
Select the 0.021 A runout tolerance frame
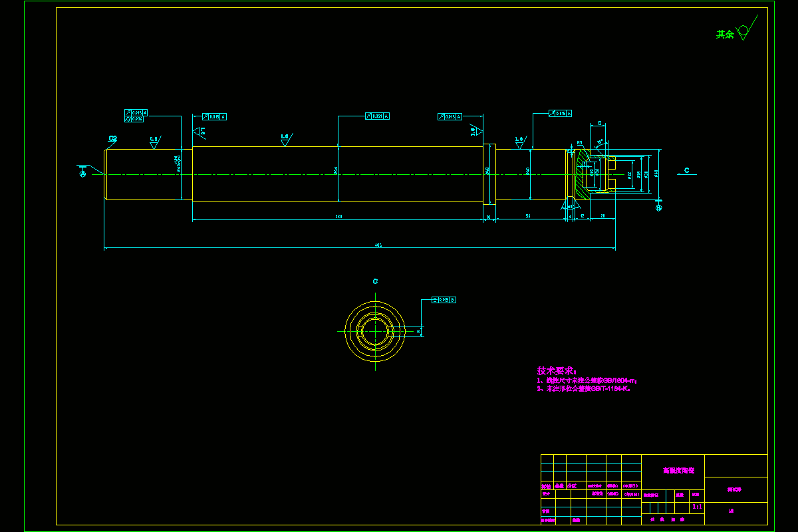point(377,116)
